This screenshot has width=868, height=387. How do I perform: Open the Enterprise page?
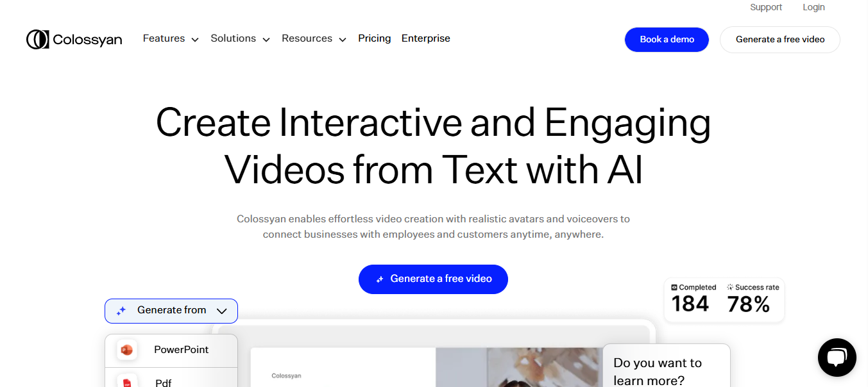(x=426, y=38)
